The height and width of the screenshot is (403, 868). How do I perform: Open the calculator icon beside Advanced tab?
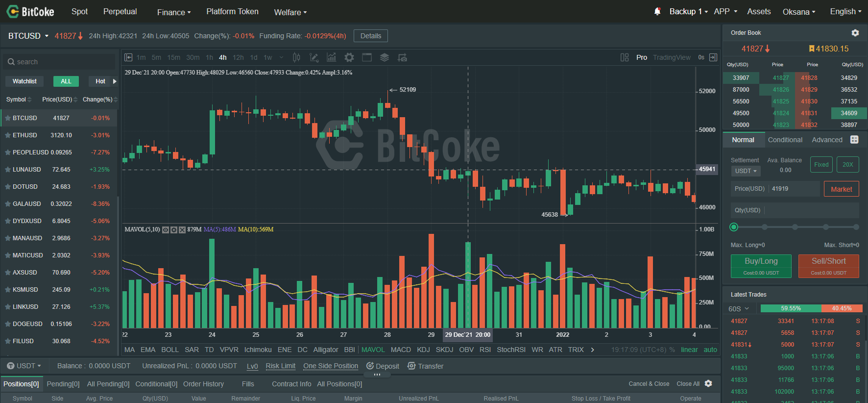pyautogui.click(x=854, y=140)
